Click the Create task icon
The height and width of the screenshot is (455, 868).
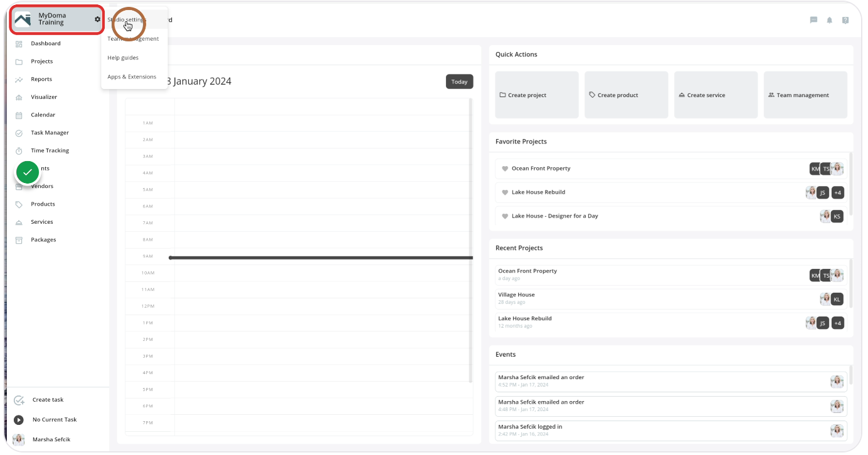tap(19, 400)
